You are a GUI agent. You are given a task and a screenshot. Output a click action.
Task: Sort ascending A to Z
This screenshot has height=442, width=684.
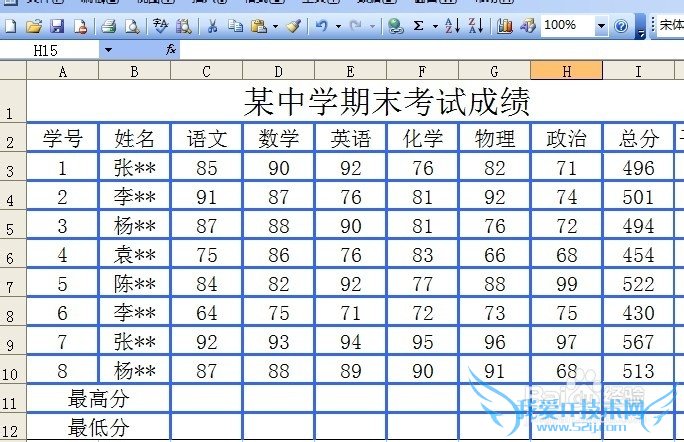point(452,26)
